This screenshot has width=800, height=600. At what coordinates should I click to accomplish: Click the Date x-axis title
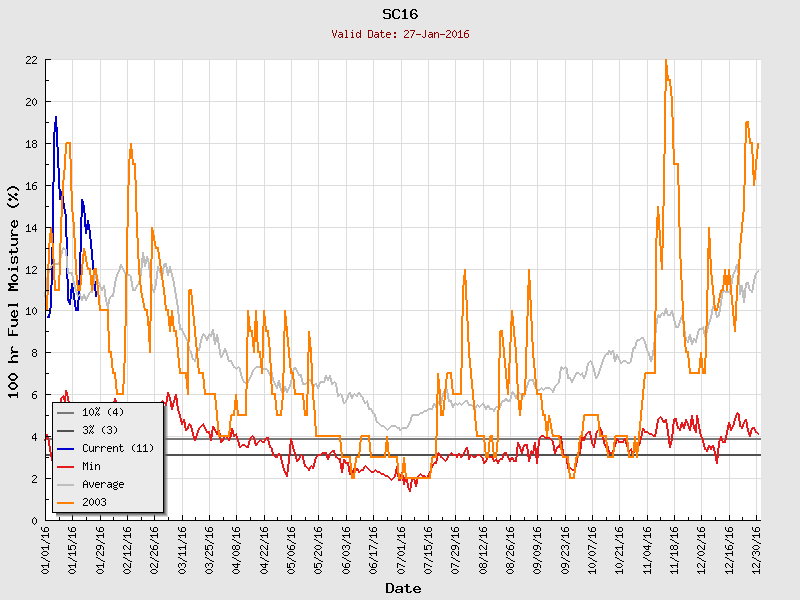point(403,589)
